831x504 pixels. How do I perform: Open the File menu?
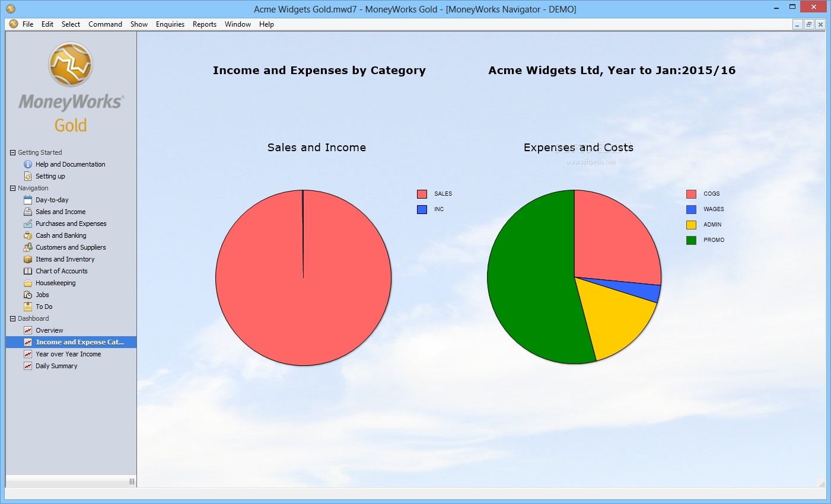point(28,24)
